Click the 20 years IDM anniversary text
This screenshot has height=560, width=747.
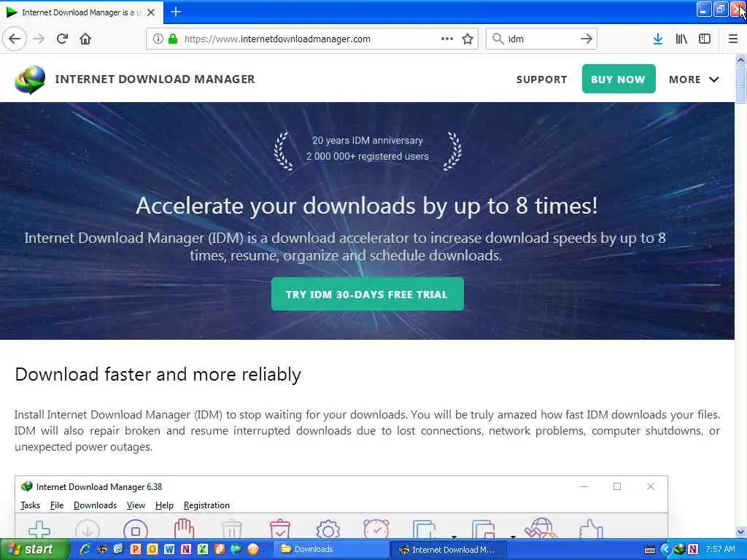[x=368, y=141]
